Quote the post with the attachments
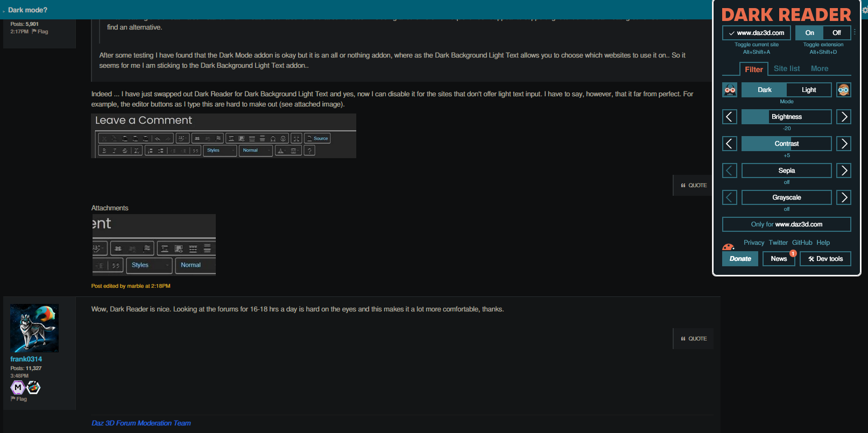 click(x=694, y=186)
